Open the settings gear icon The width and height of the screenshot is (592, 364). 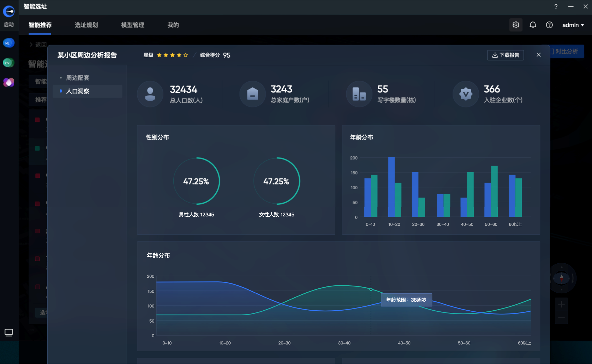(x=516, y=25)
